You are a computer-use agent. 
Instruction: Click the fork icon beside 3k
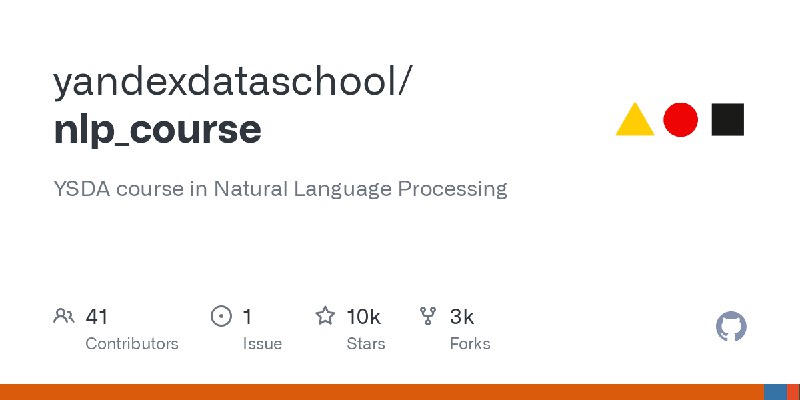coord(428,316)
